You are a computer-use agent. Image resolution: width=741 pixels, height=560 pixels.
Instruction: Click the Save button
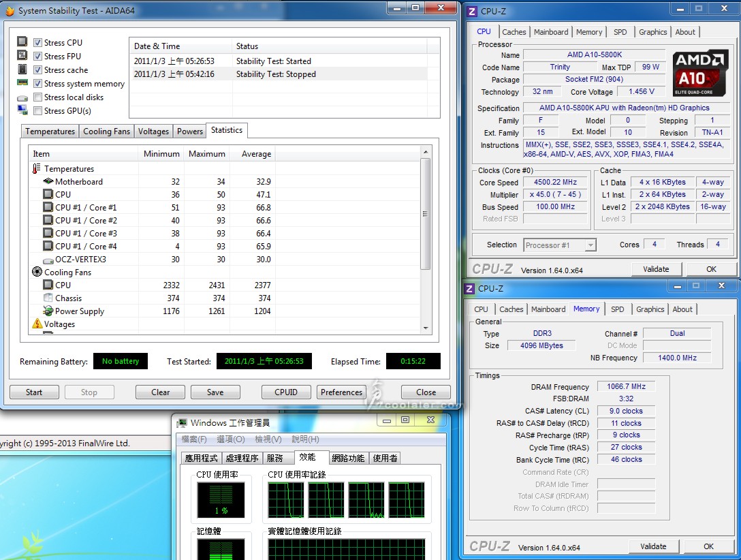tap(215, 392)
